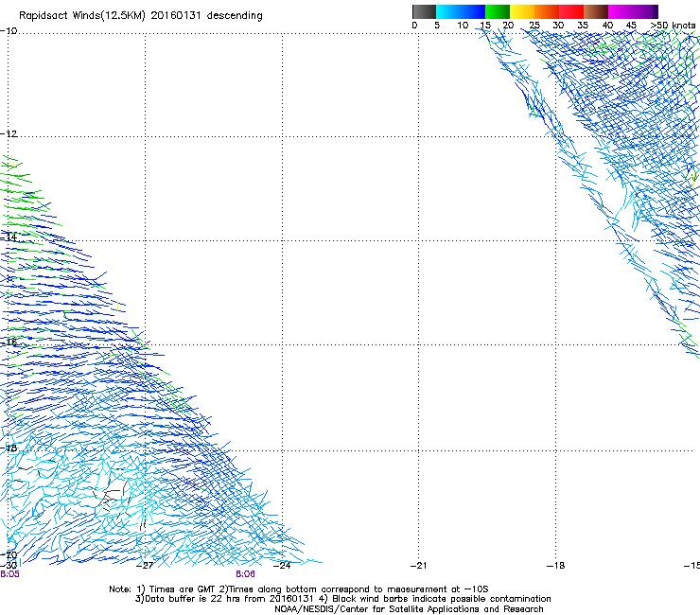Viewport: 700px width, 615px height.
Task: Click the NOAA/NESDIS credit line
Action: pos(409,609)
